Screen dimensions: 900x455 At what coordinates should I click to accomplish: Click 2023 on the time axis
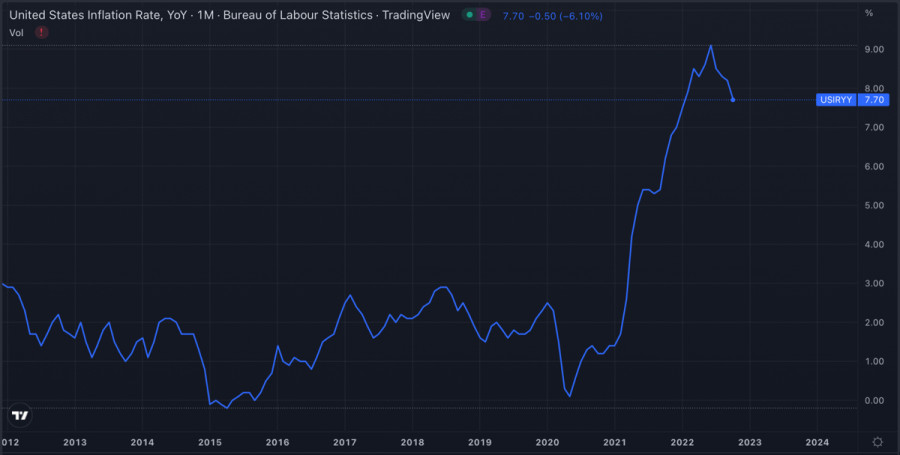click(750, 442)
